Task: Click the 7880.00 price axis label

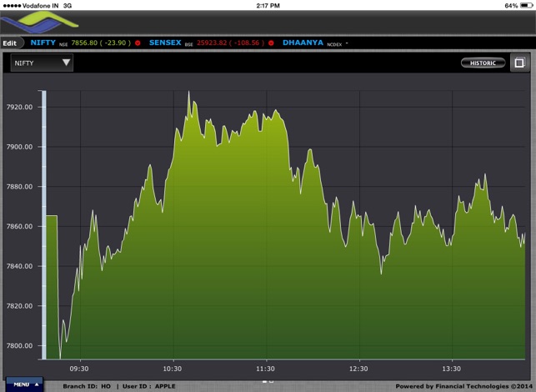Action: (x=20, y=187)
